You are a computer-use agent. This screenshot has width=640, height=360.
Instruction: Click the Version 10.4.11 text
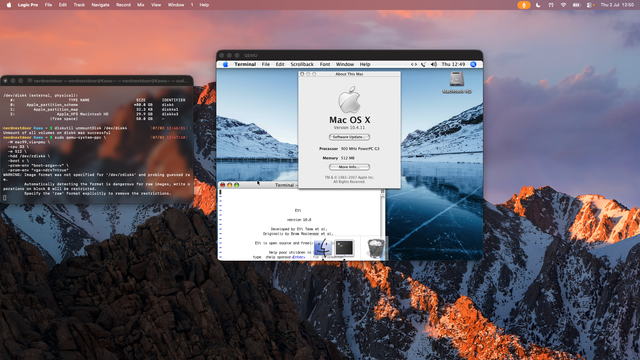click(349, 128)
